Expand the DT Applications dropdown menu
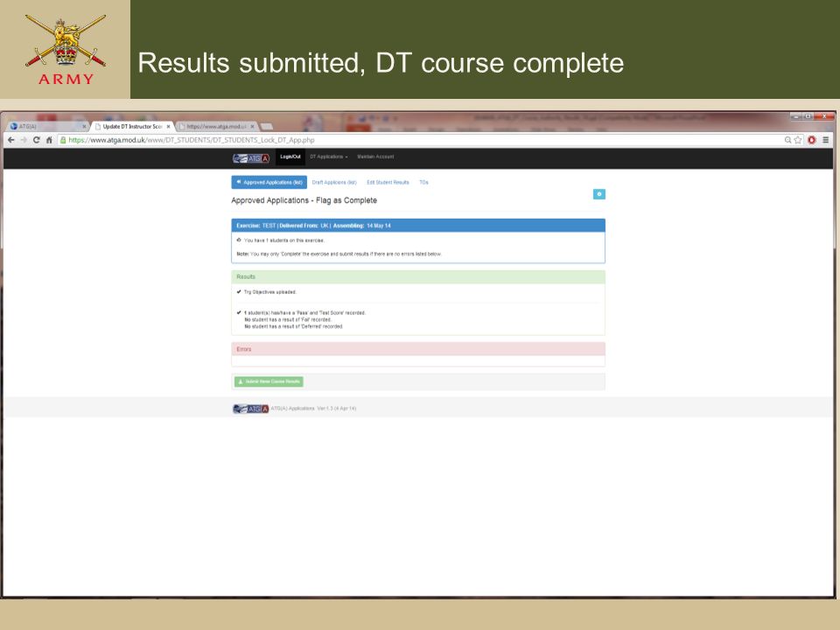This screenshot has width=840, height=630. [x=329, y=157]
